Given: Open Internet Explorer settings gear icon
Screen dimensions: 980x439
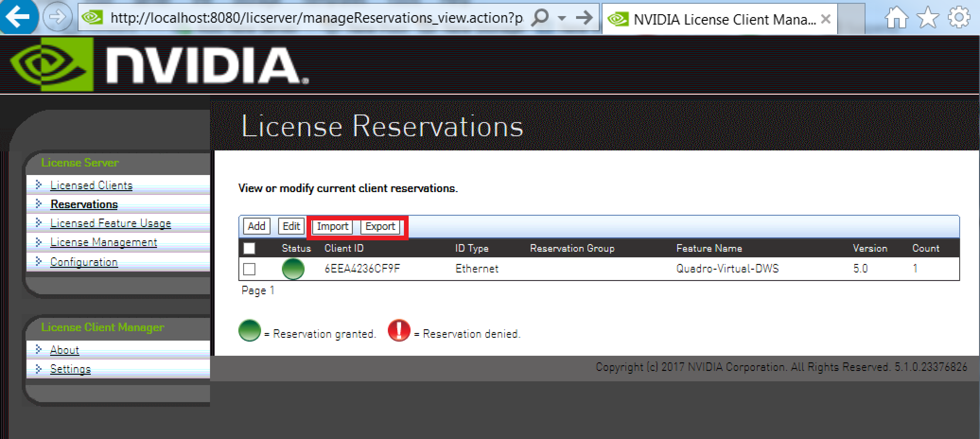Looking at the screenshot, I should point(960,18).
